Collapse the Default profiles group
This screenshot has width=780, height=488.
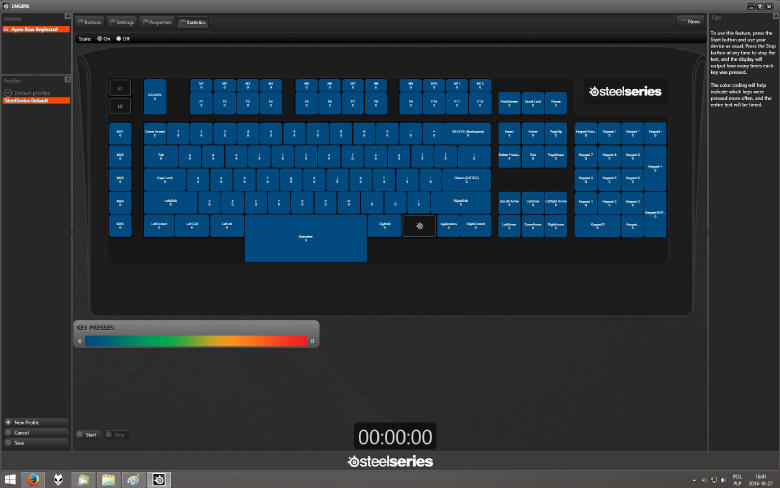8,93
